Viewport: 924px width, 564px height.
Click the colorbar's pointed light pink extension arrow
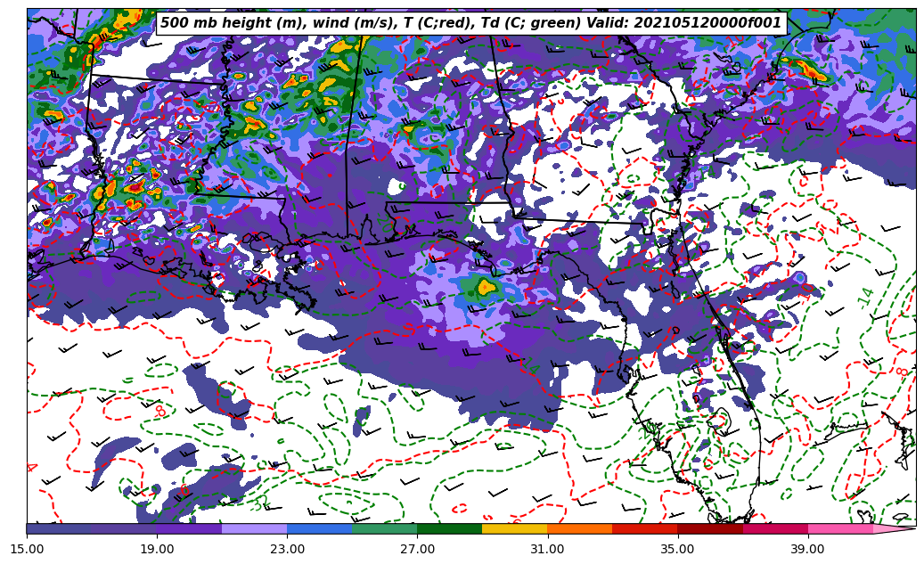click(x=893, y=528)
